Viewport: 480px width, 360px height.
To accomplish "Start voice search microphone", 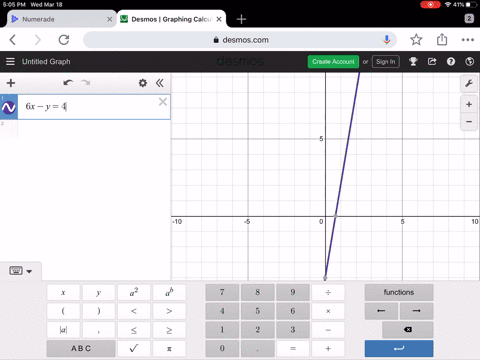I will pos(387,40).
